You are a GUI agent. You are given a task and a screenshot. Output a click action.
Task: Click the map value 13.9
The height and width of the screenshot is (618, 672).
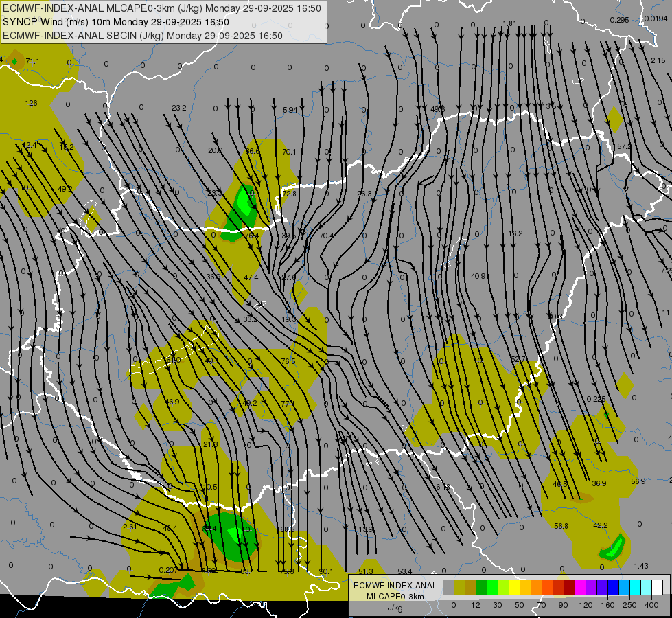point(366,529)
